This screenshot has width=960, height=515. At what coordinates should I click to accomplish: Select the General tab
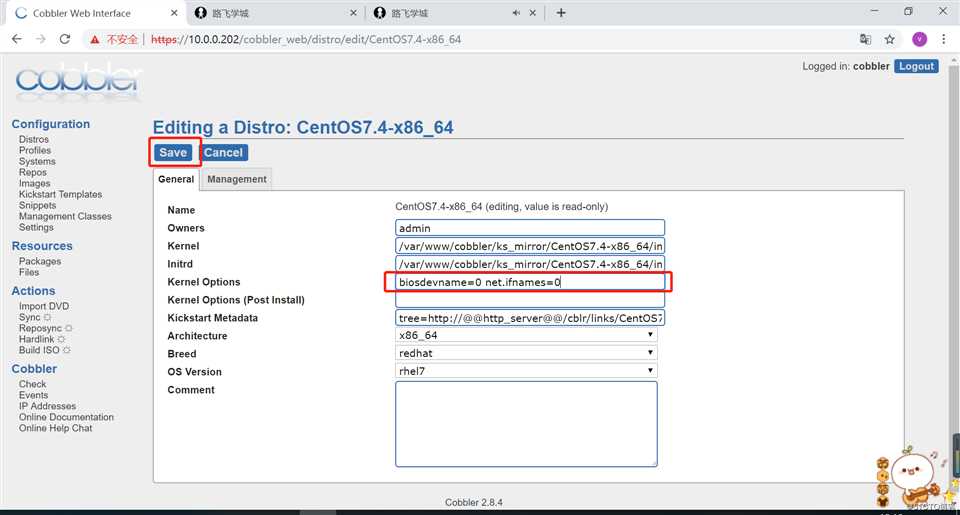[176, 179]
